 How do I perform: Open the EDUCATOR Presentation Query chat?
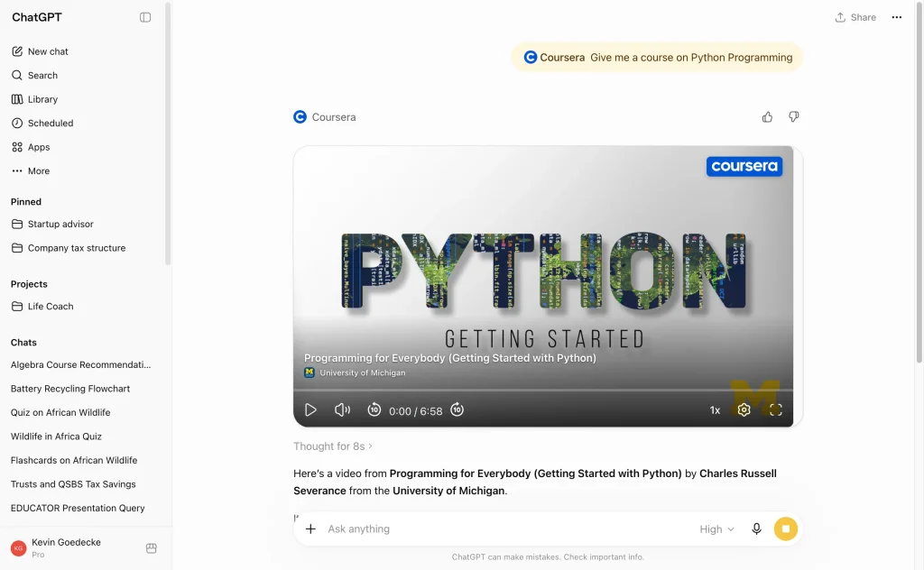tap(78, 508)
